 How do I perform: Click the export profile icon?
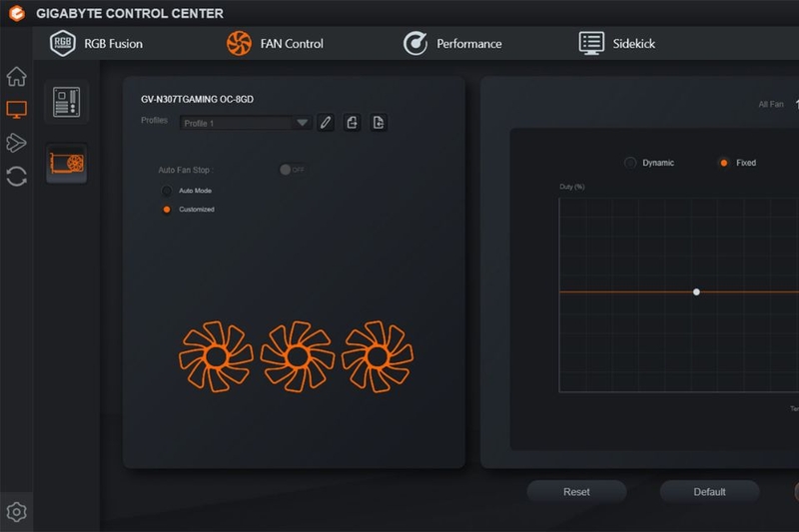(353, 123)
